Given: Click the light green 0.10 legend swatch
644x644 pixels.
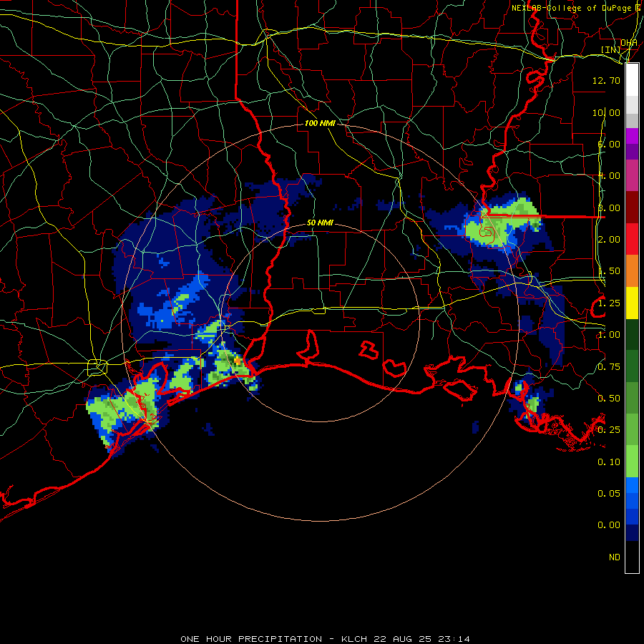Looking at the screenshot, I should point(632,462).
